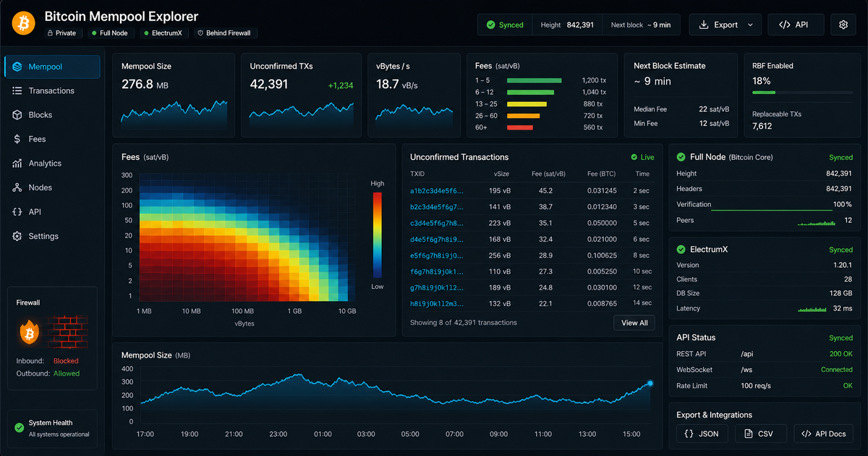This screenshot has height=456, width=868.
Task: Click the Analytics chart icon in sidebar
Action: [17, 164]
